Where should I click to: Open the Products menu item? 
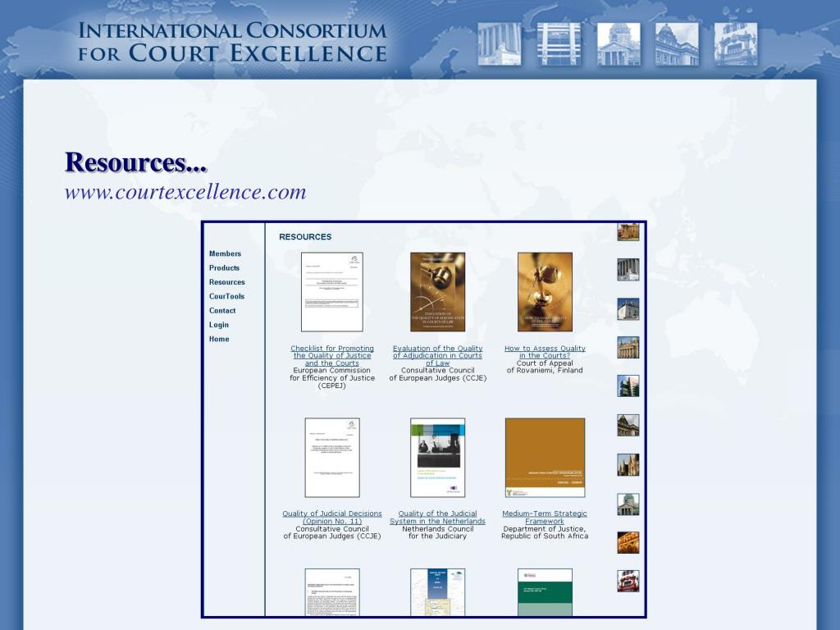coord(224,268)
